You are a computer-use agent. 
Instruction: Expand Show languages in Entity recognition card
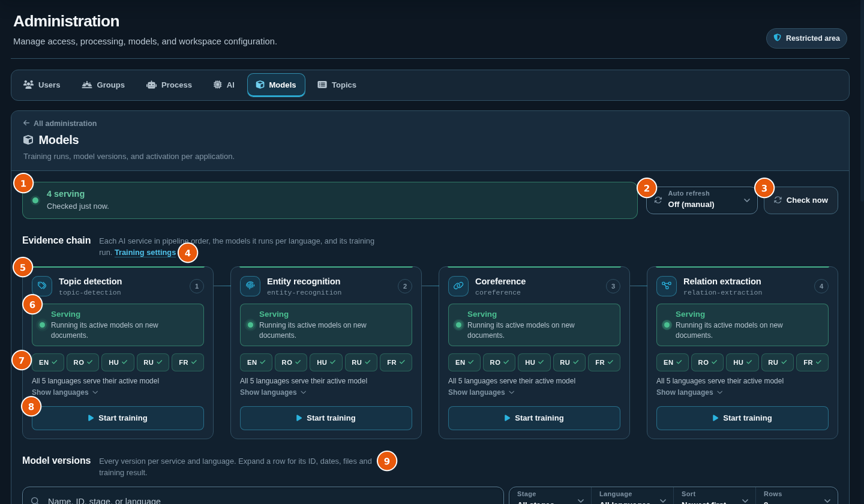pyautogui.click(x=273, y=392)
